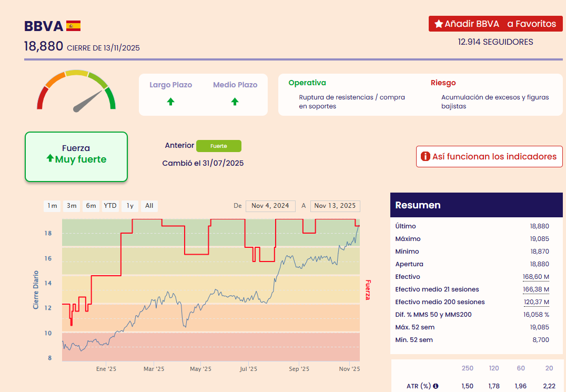Screen dimensions: 566x392
Task: Click the Sep '25 label on chart axis
Action: point(299,369)
